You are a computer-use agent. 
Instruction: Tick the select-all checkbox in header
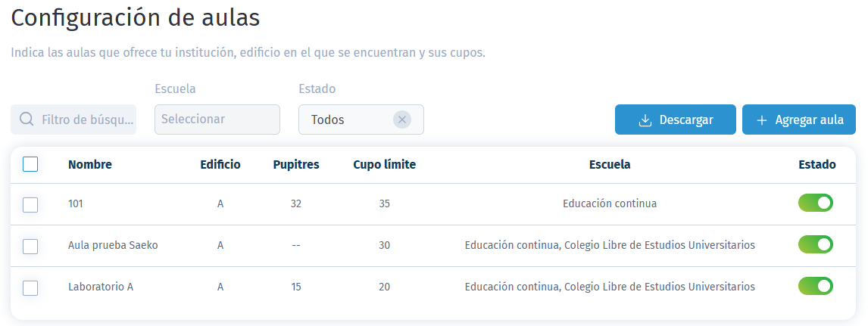point(30,164)
